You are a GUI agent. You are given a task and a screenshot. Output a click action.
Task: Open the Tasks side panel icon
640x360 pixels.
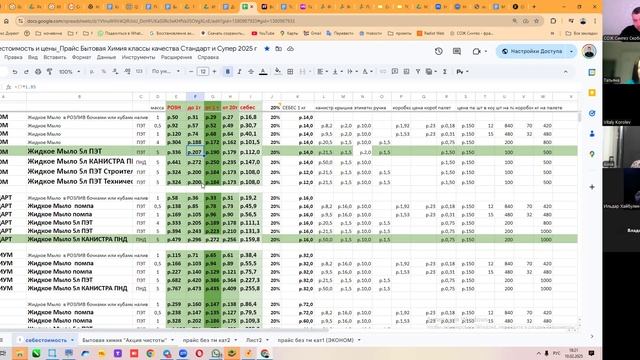click(x=592, y=113)
